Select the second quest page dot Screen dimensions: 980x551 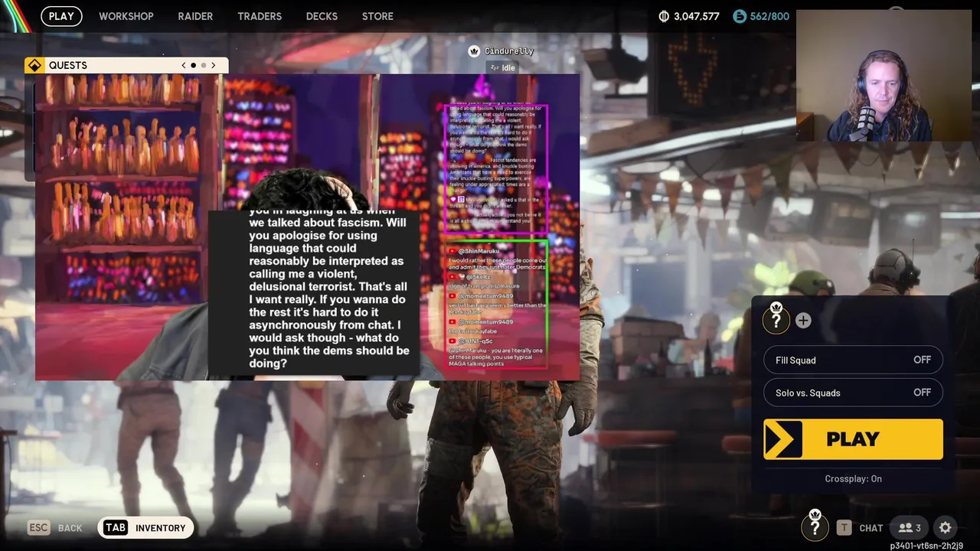click(x=204, y=65)
